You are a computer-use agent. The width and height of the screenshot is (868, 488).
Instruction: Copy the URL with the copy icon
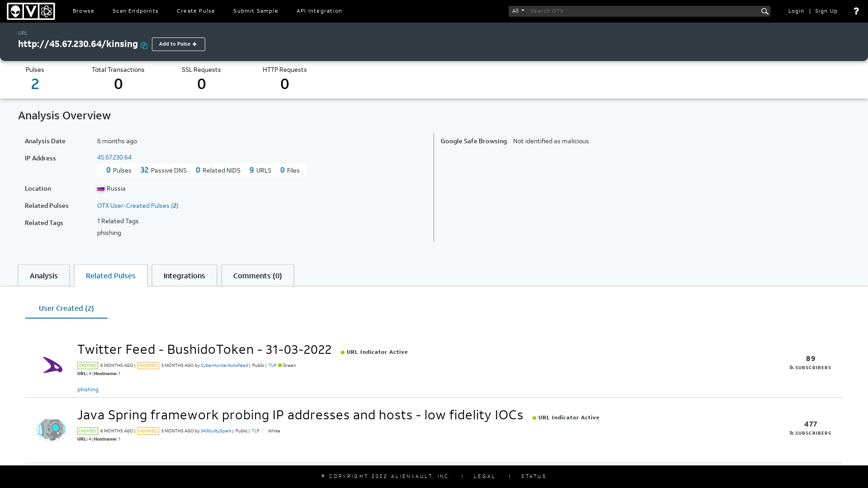pos(144,45)
